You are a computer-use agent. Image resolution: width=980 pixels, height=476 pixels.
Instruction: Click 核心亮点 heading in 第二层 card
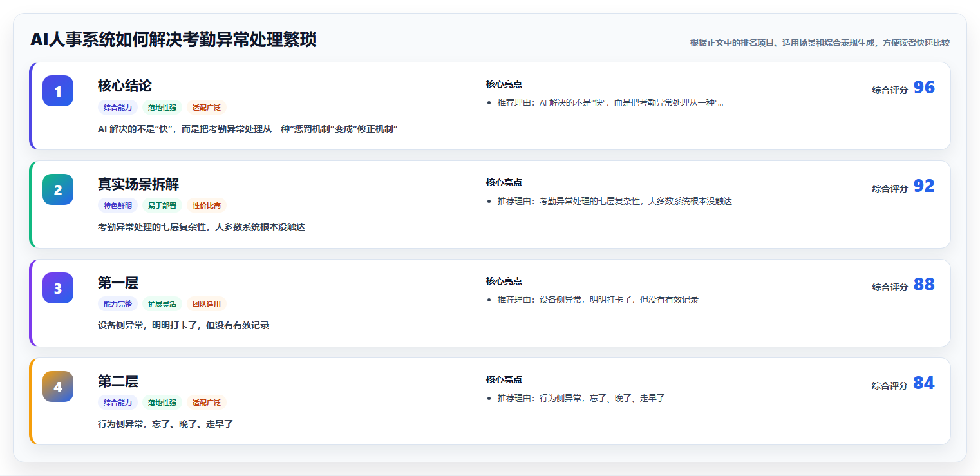(x=504, y=379)
